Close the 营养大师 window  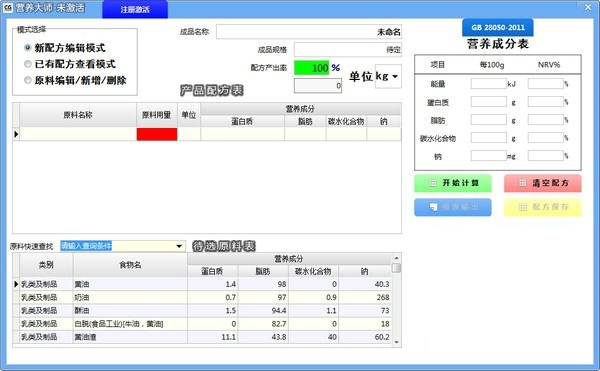pos(588,7)
